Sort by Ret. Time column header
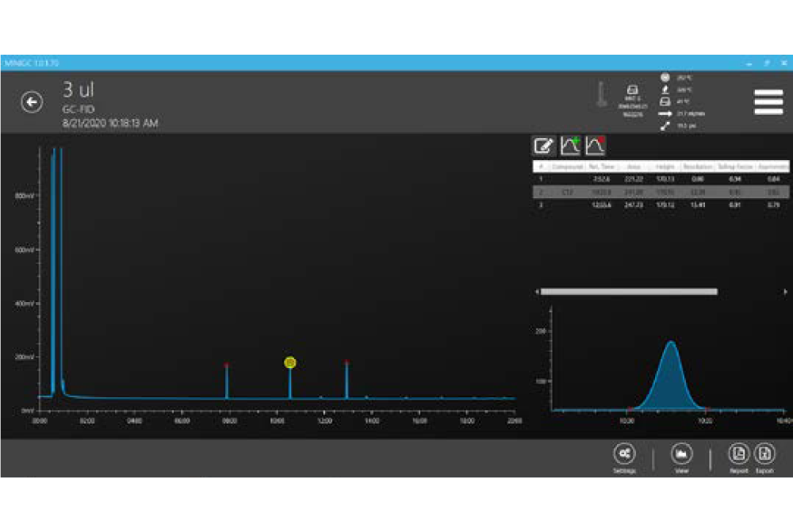The image size is (793, 532). tap(602, 166)
